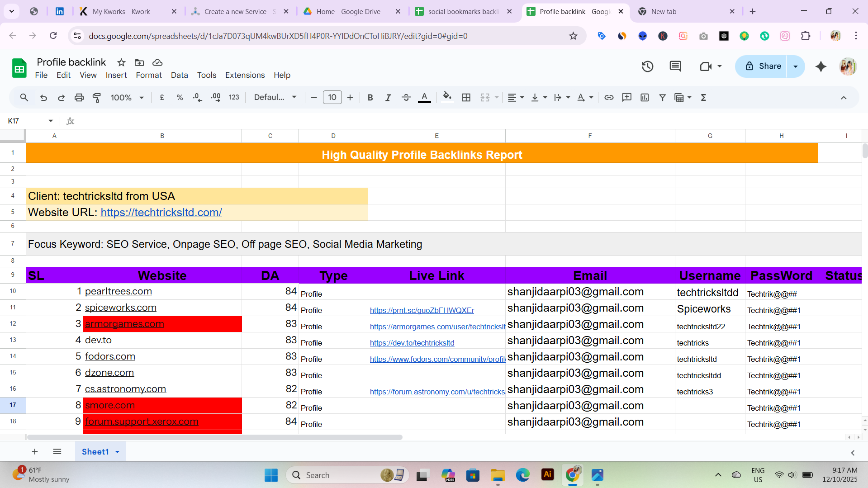Open the Format menu
The height and width of the screenshot is (488, 868).
pos(149,75)
